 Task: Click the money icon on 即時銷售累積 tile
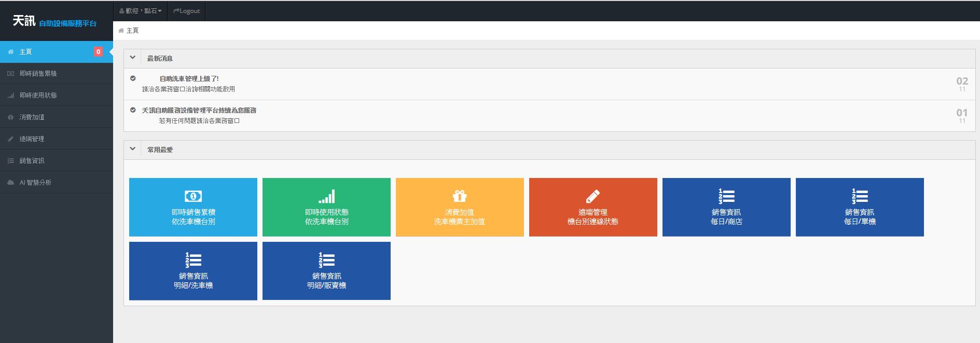tap(193, 196)
